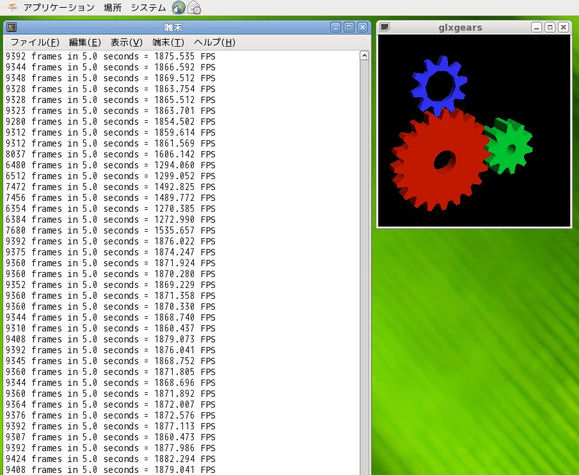
Task: Open the アプリケーション menu in the top panel
Action: (59, 7)
